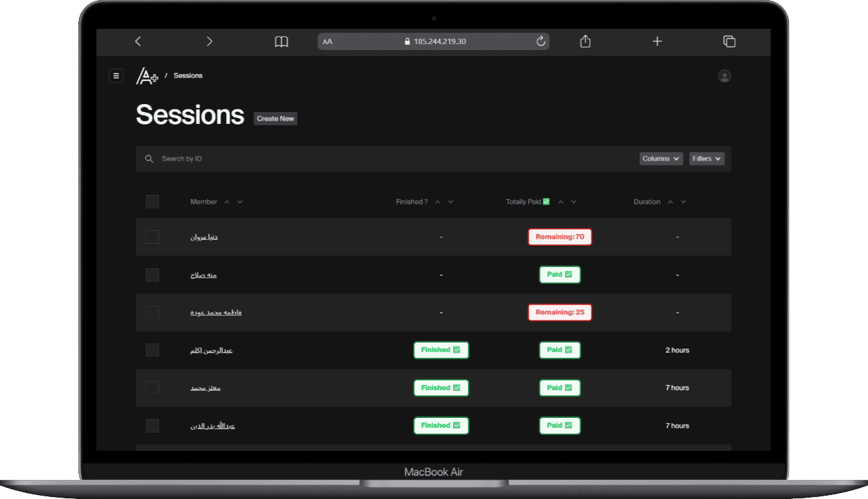Expand the Columns dropdown
Screen dimensions: 868x499
pyautogui.click(x=661, y=159)
